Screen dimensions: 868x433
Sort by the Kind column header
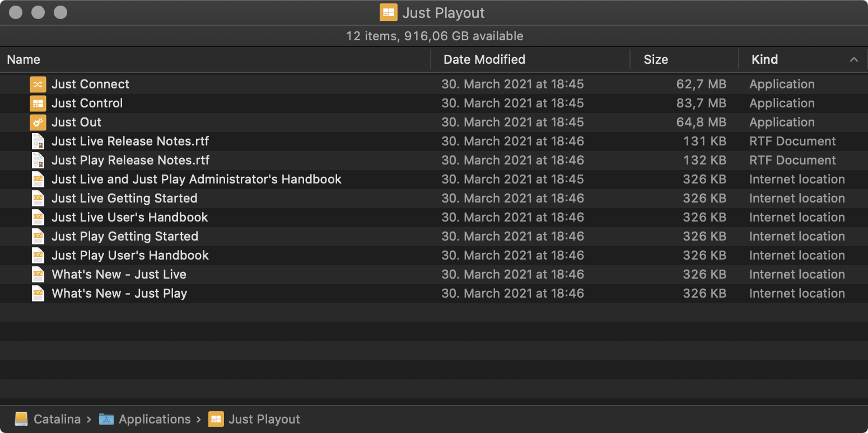click(x=803, y=59)
